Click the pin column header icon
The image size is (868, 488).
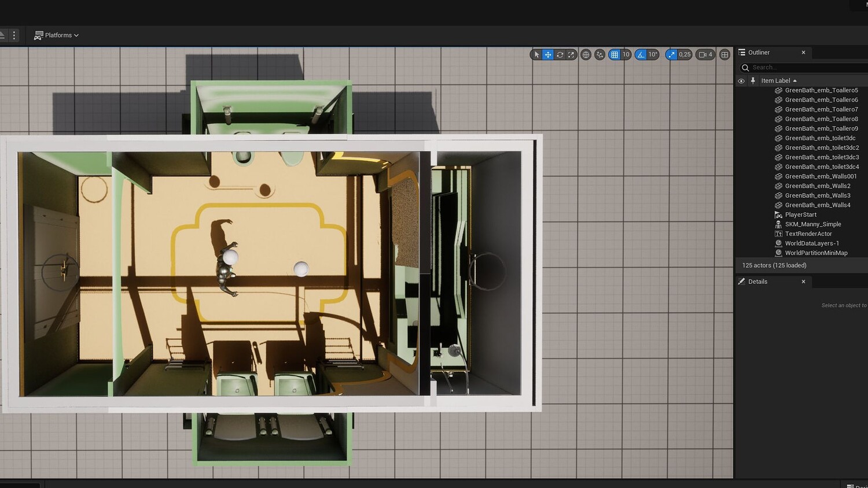click(753, 81)
